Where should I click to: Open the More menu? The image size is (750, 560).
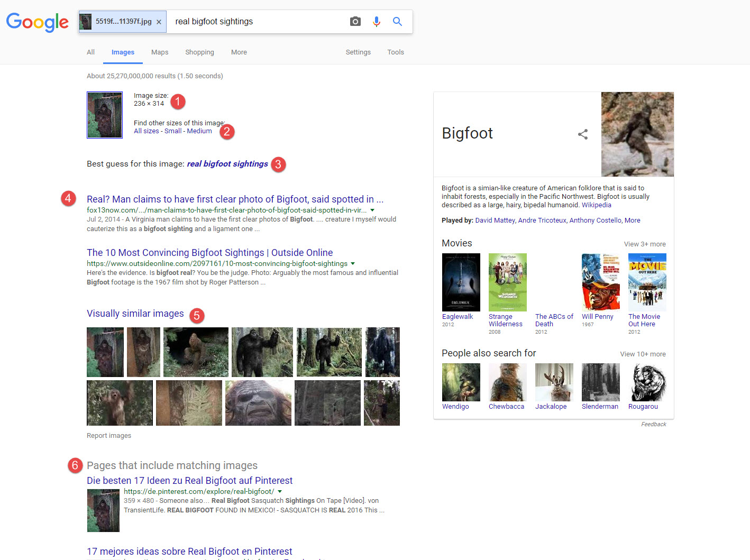(x=239, y=52)
